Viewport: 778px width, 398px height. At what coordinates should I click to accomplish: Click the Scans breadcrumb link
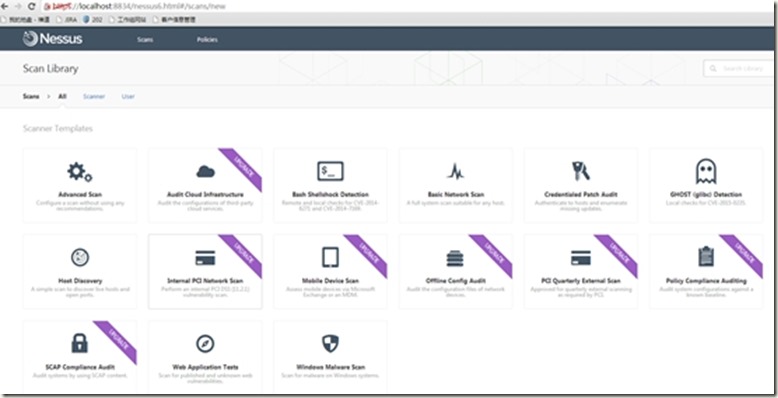tap(31, 96)
